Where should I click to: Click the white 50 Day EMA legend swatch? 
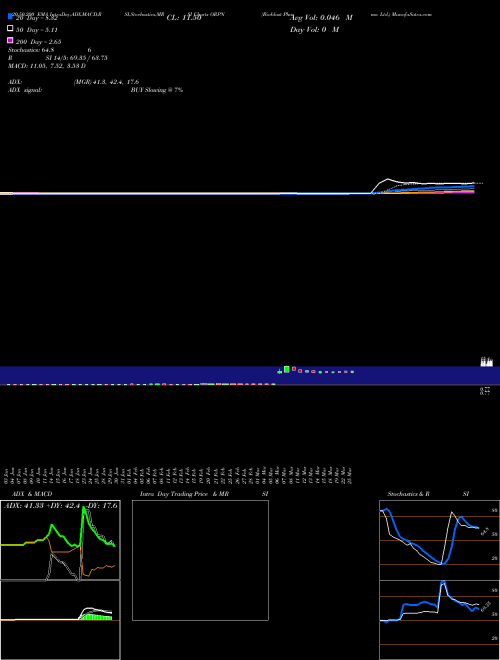click(10, 29)
